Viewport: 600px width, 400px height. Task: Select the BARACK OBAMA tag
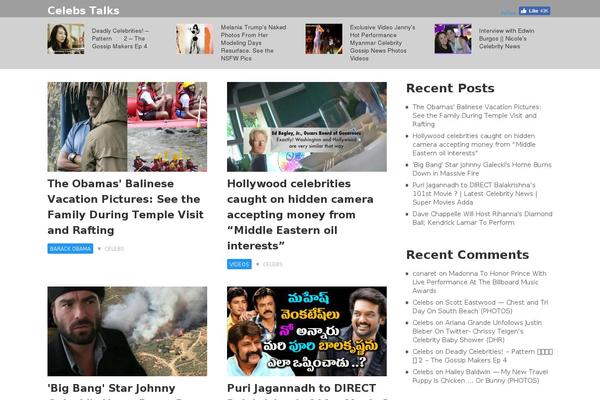(70, 248)
